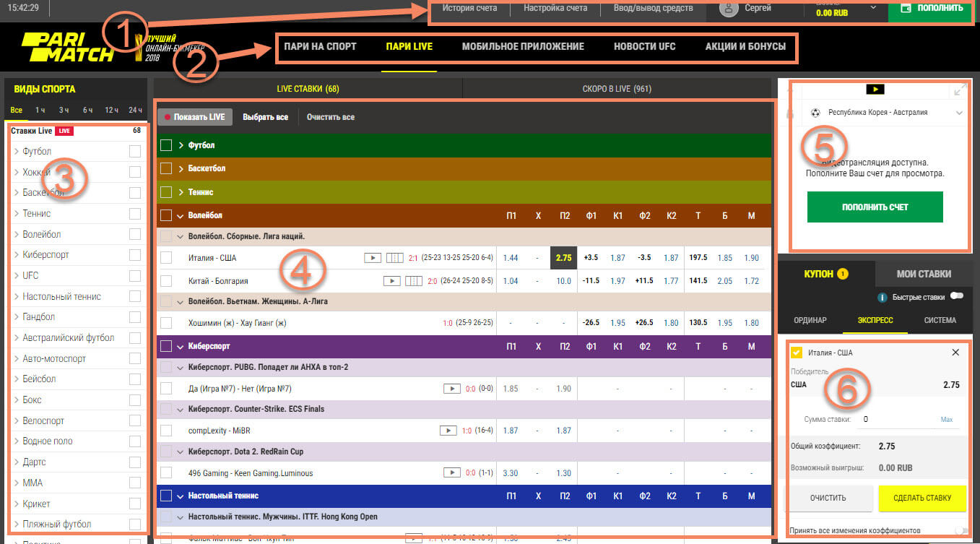Open the Мобильное приложение menu item
The height and width of the screenshot is (544, 980).
(x=523, y=46)
